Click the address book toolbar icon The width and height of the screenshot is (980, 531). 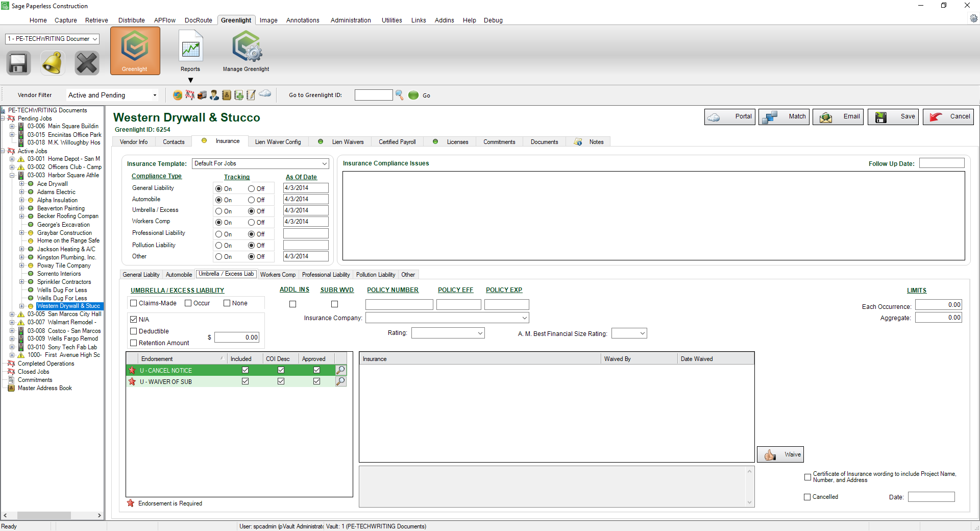pos(227,95)
